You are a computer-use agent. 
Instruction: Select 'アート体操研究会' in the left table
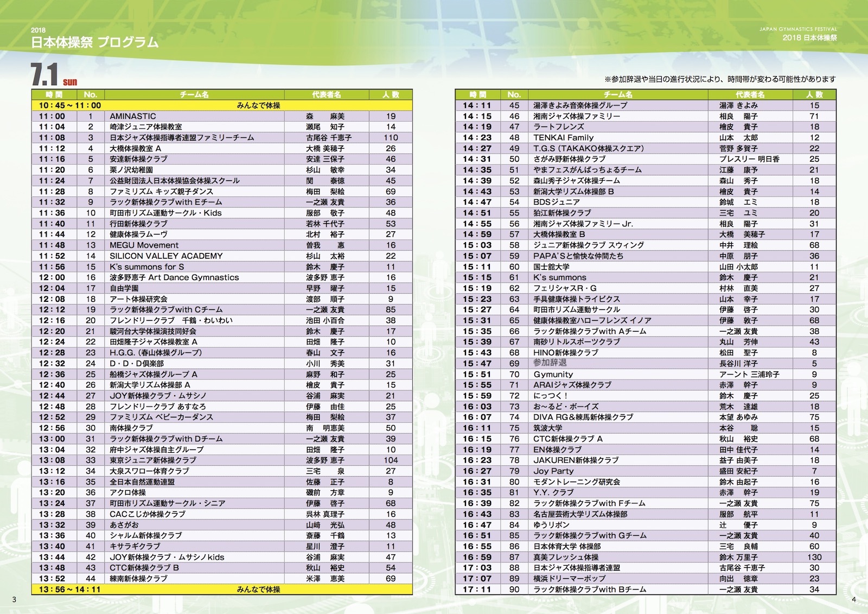[138, 299]
